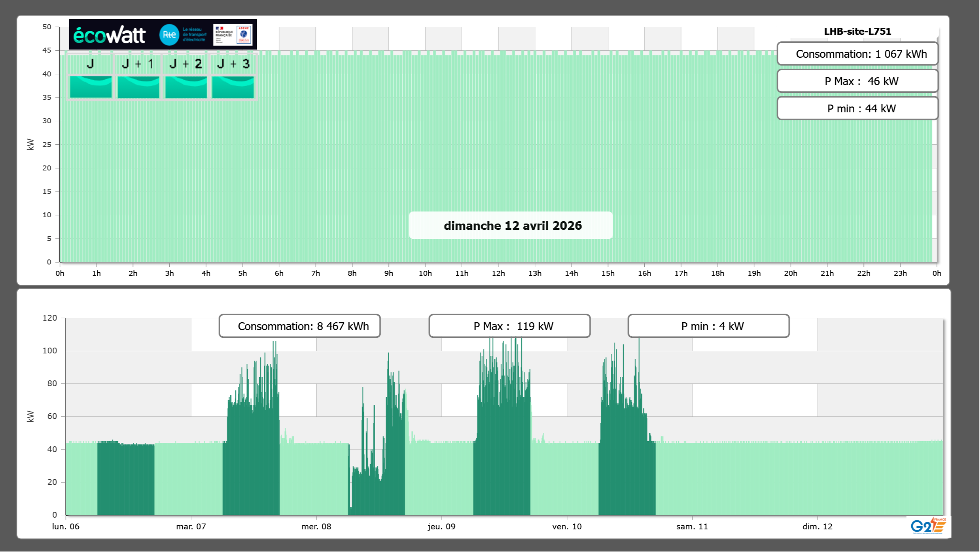Click the dimanche 12 avril 2026 date label
Screen dimensions: 980x552
click(510, 225)
